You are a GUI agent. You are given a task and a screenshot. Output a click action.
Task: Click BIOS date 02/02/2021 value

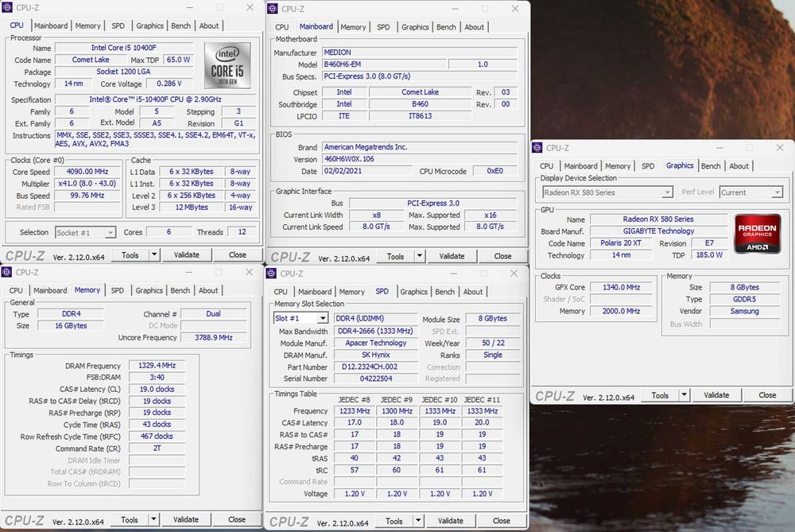(367, 171)
